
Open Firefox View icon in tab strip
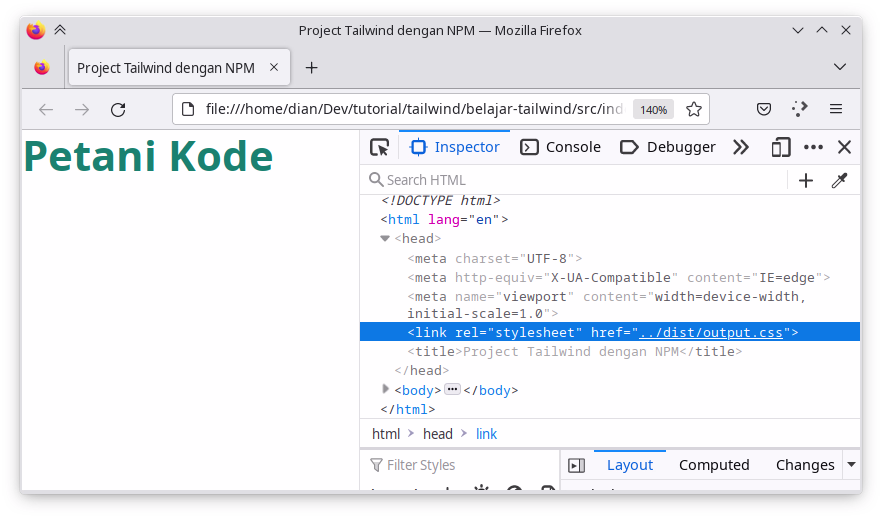pyautogui.click(x=42, y=68)
